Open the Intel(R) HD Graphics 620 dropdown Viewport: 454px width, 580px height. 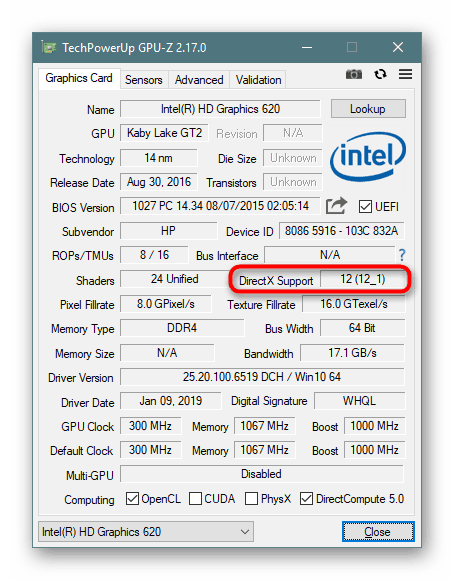tap(146, 532)
